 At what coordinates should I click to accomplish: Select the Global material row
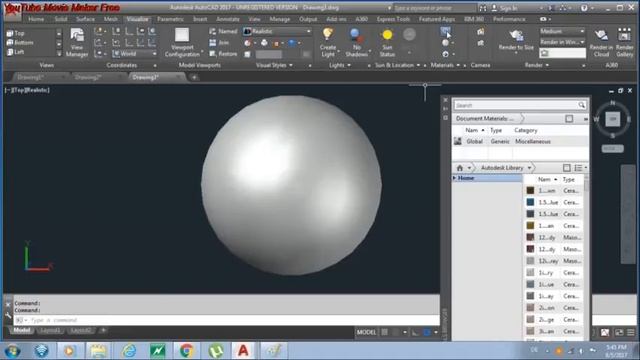tap(520, 141)
